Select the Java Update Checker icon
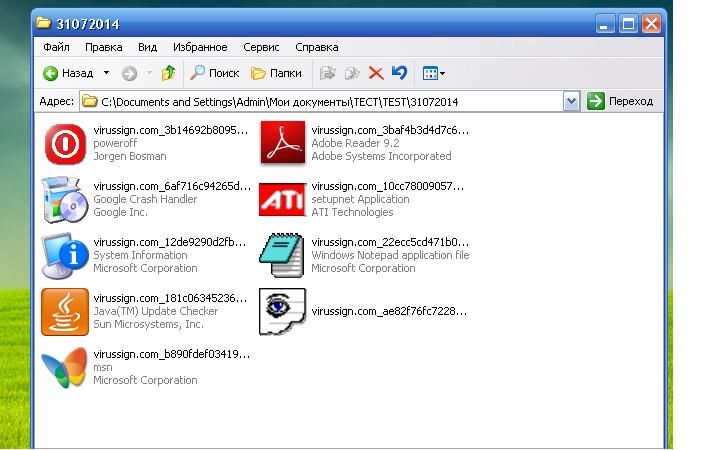Screen dimensions: 720x450 point(64,311)
